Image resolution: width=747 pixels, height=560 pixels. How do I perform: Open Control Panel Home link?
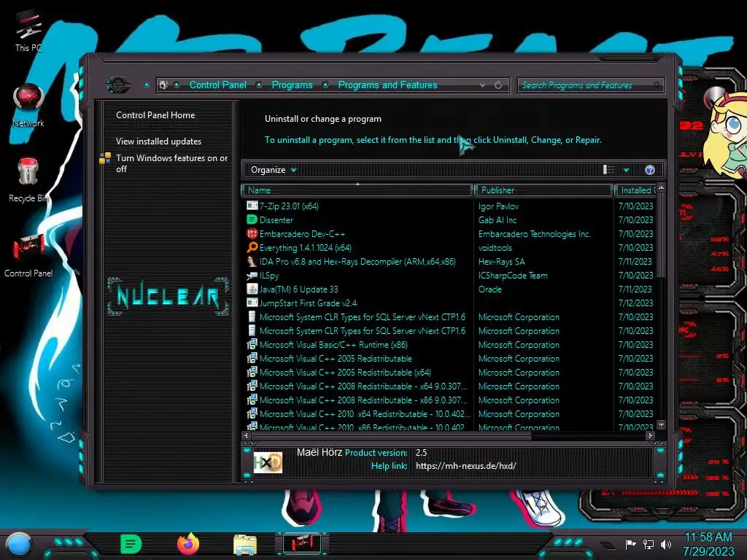point(155,115)
